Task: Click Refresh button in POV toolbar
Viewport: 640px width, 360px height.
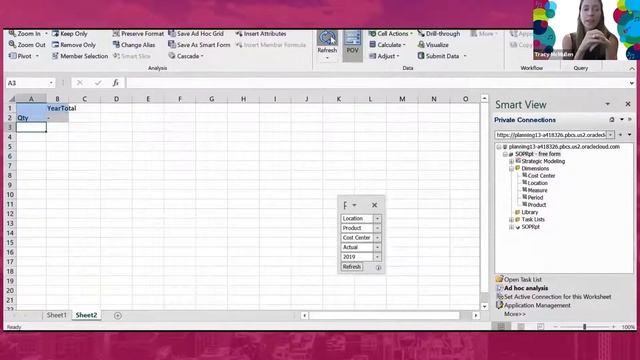Action: pos(351,267)
